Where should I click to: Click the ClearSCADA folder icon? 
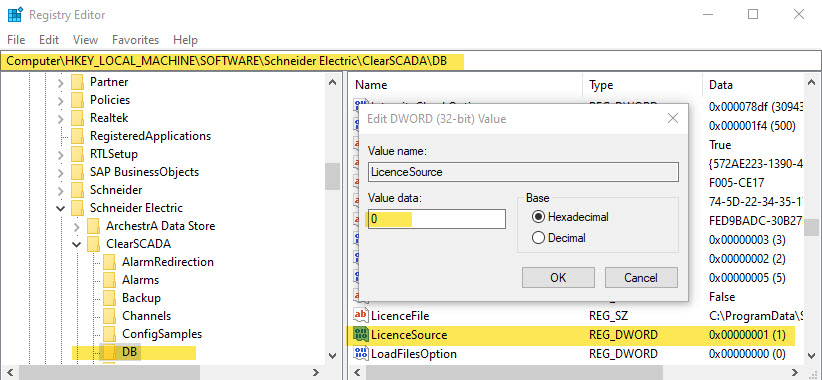93,244
